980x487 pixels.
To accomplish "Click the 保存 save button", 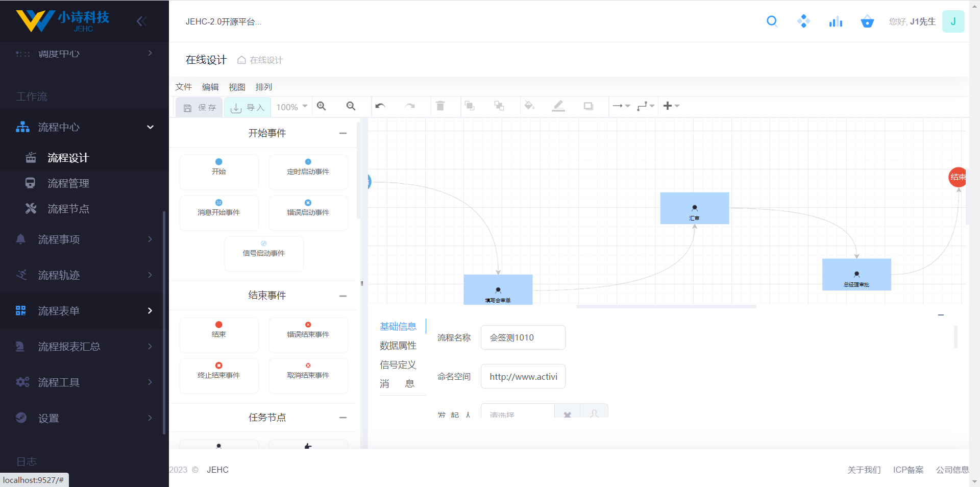I will click(x=200, y=108).
